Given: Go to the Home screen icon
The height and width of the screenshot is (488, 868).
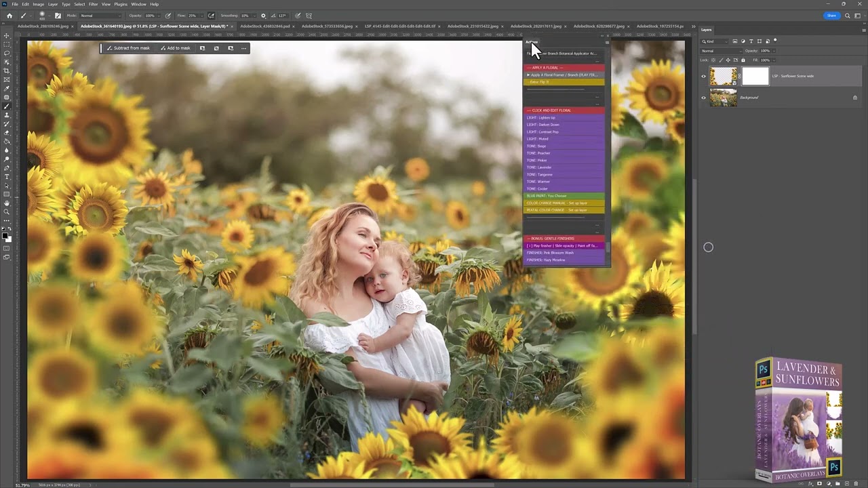Looking at the screenshot, I should 9,16.
